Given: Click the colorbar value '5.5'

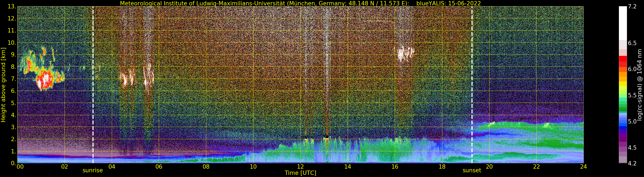Looking at the screenshot, I should point(632,95).
